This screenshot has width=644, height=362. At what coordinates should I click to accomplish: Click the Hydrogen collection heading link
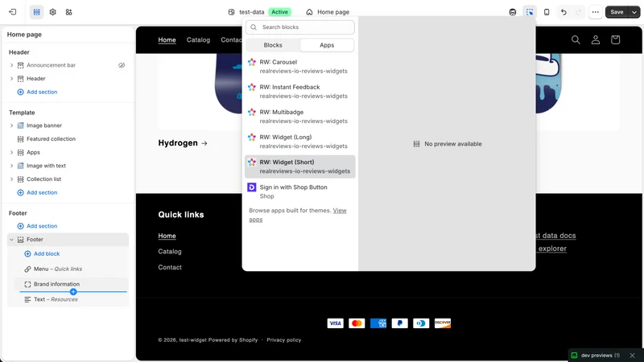coord(183,143)
